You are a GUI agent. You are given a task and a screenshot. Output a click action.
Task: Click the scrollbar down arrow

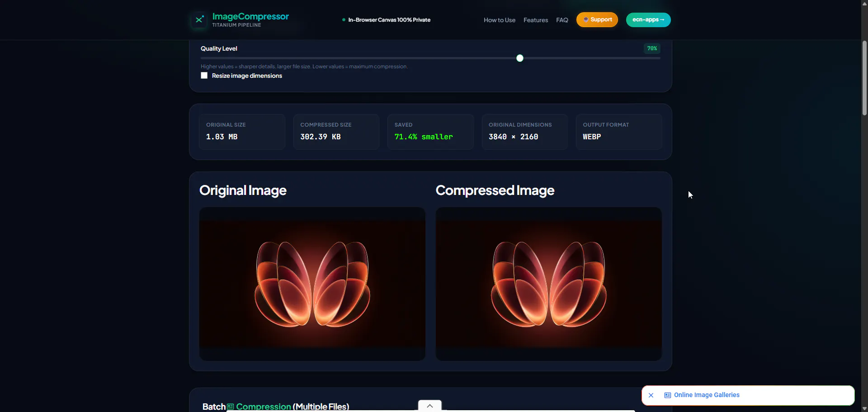[x=864, y=408]
